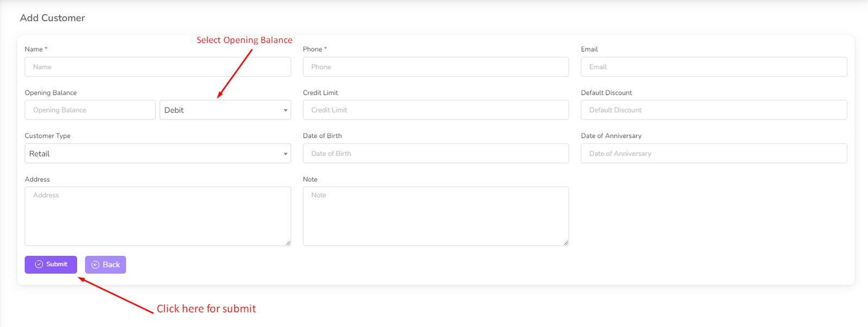868x327 pixels.
Task: Open the Debit opening balance type dropdown
Action: point(225,110)
